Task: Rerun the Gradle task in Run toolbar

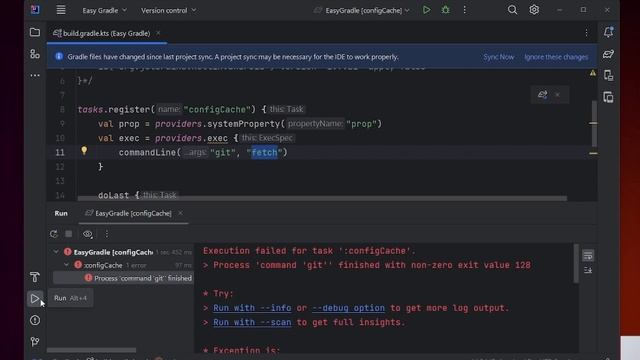Action: click(x=53, y=234)
